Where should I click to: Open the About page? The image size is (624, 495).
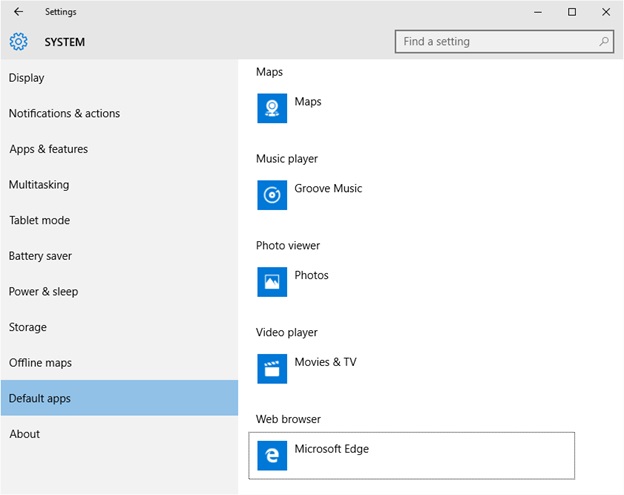(25, 434)
